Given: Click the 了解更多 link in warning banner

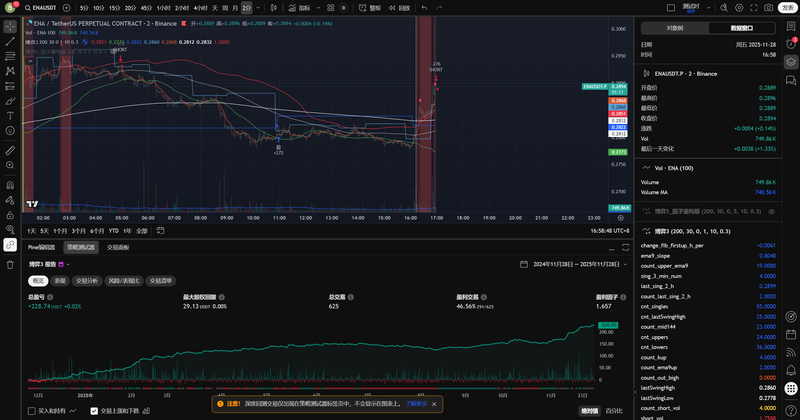Looking at the screenshot, I should tap(417, 404).
